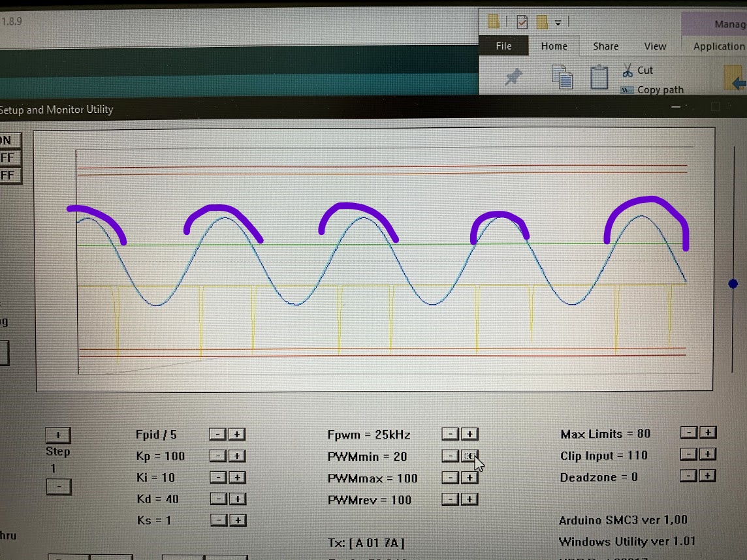Open File tab in Explorer window
This screenshot has height=560, width=747.
point(503,46)
